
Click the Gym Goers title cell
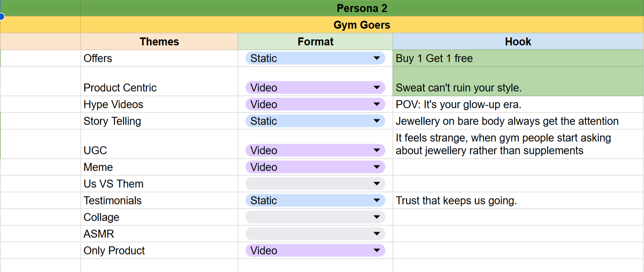362,25
